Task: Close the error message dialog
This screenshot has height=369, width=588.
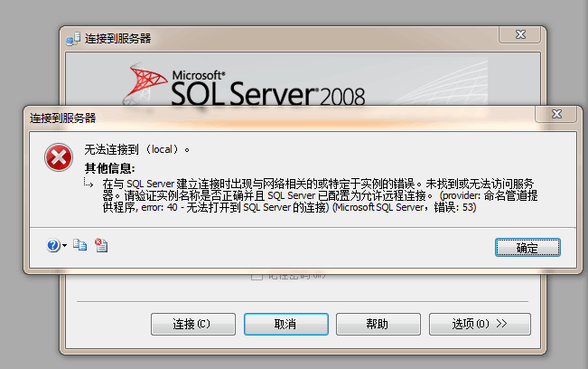Action: 556,114
